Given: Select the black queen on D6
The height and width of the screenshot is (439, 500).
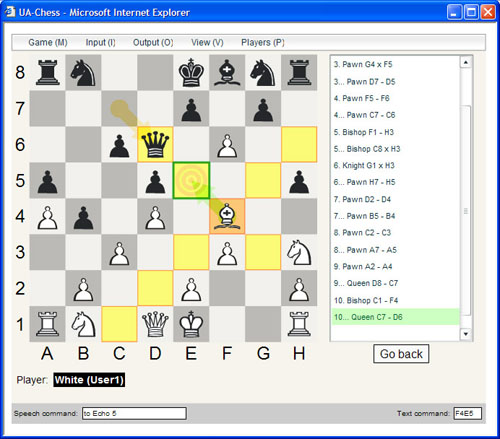Looking at the screenshot, I should coord(155,144).
